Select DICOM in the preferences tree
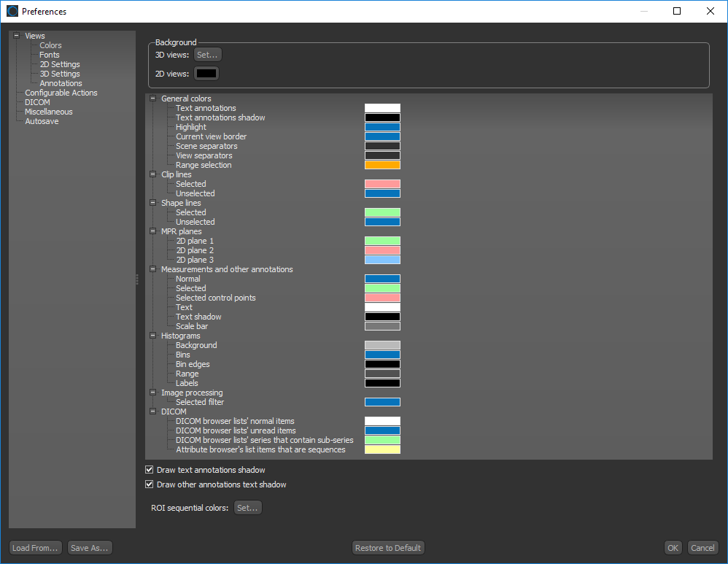The height and width of the screenshot is (564, 728). [37, 102]
